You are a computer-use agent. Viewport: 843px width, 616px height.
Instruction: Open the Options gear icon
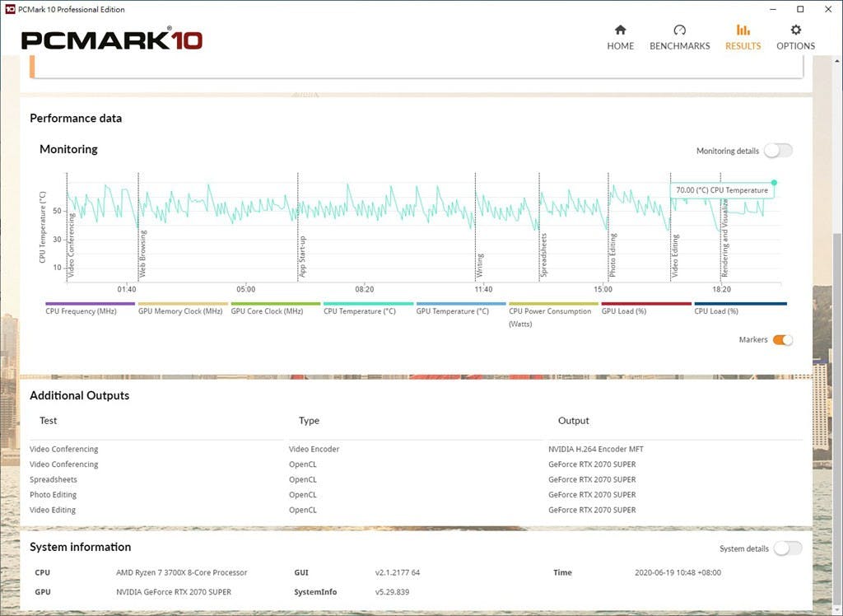(796, 30)
